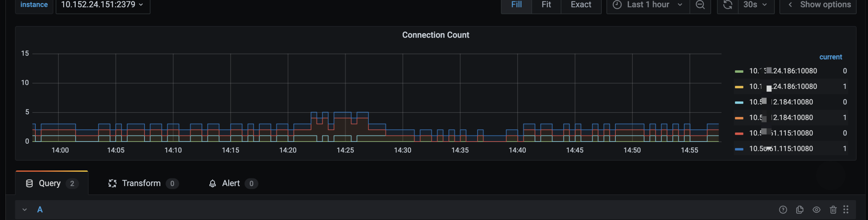
Task: Collapse the query A row
Action: 25,210
